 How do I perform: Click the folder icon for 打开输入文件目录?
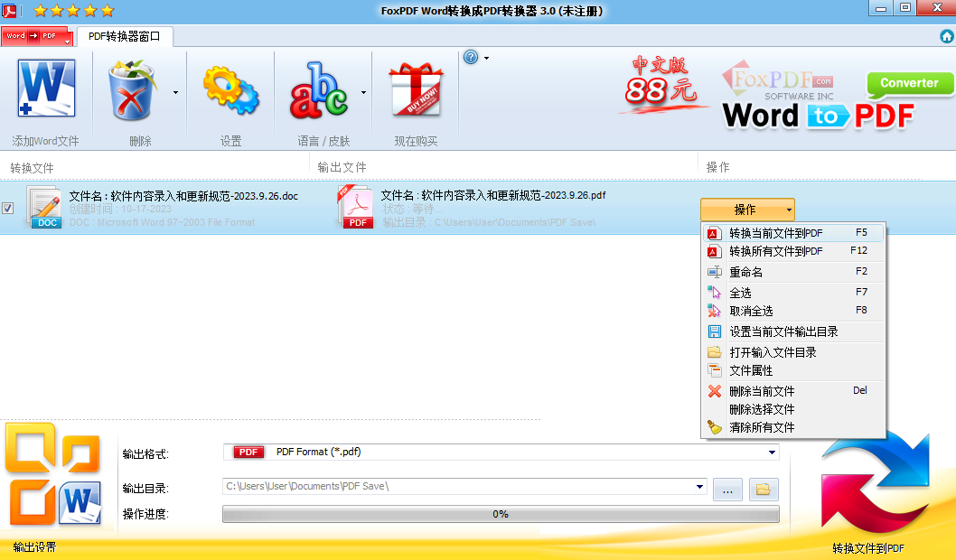(x=715, y=352)
